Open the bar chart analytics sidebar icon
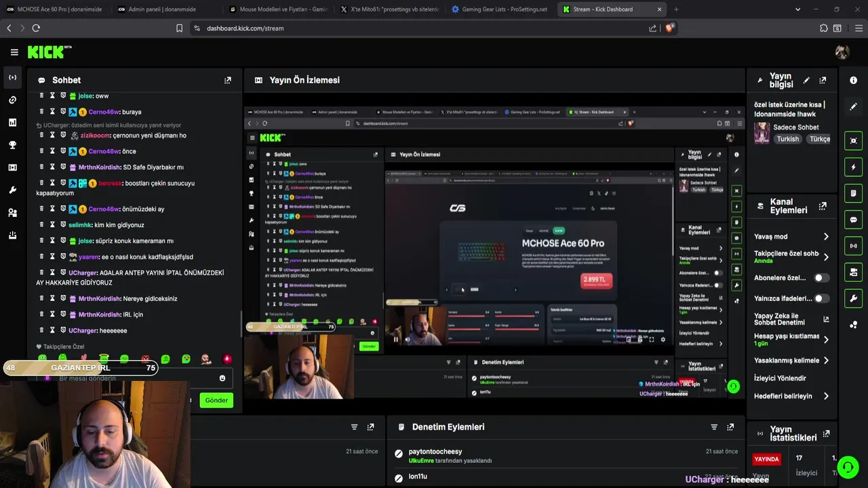868x488 pixels. click(x=12, y=123)
